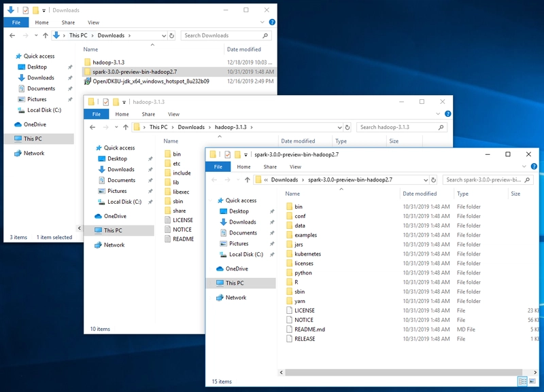Viewport: 544px width, 392px height.
Task: Click refresh button in spark window address bar
Action: click(434, 180)
